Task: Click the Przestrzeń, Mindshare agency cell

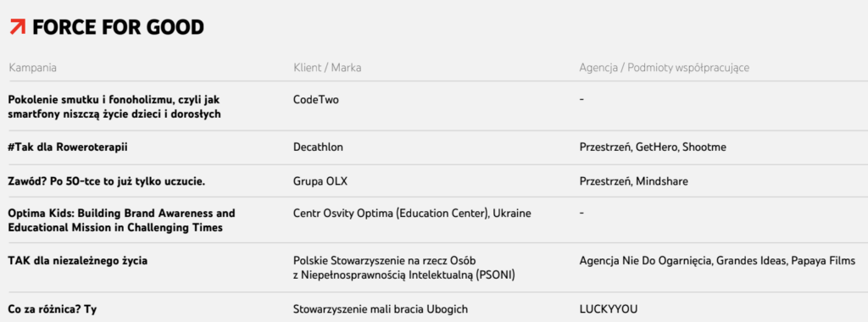Action: (634, 181)
